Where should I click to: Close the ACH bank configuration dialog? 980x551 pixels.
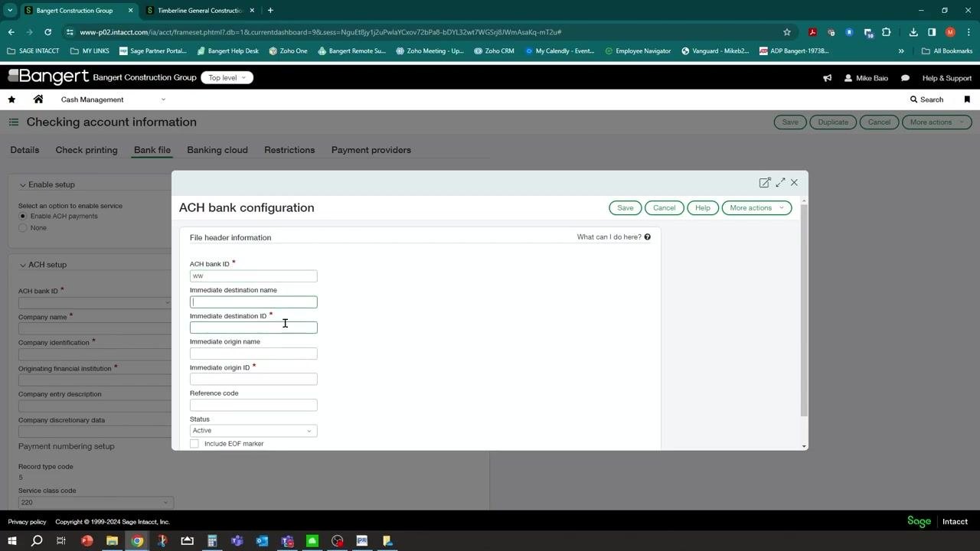[x=794, y=182]
